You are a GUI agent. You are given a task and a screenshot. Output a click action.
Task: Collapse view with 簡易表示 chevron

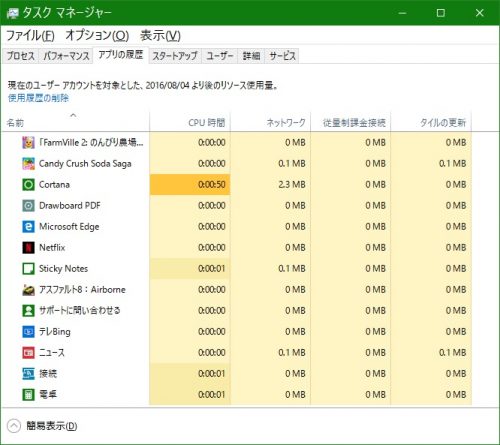pos(14,426)
